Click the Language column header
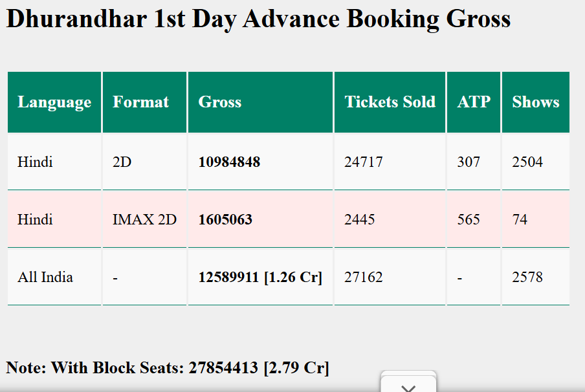This screenshot has height=392, width=585. coord(54,102)
